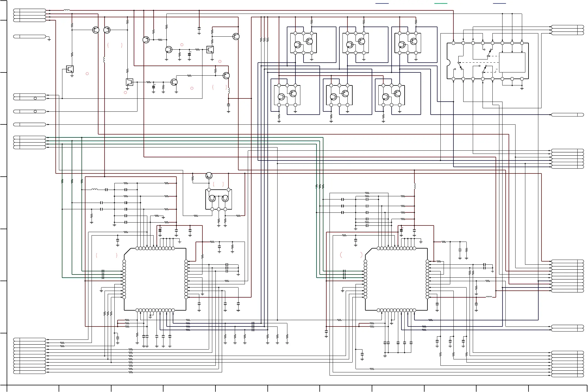Image resolution: width=588 pixels, height=392 pixels.
Task: Click the body of the right large square IC
Action: pos(396,279)
